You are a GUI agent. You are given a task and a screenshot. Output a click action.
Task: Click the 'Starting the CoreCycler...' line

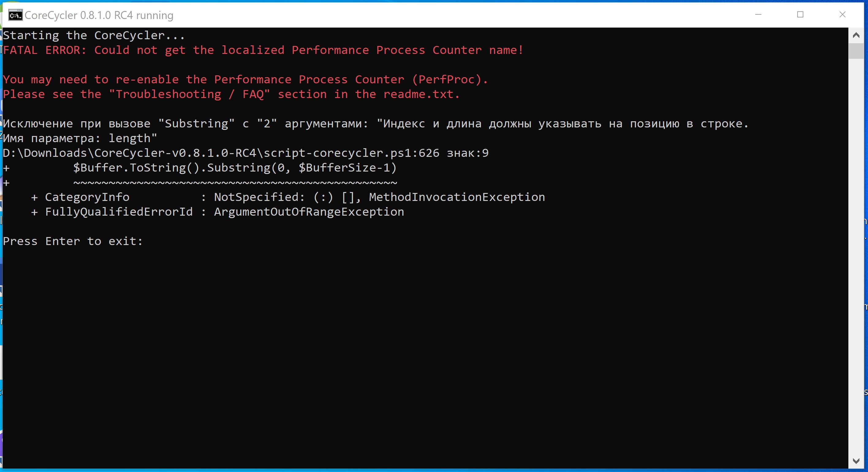point(94,35)
